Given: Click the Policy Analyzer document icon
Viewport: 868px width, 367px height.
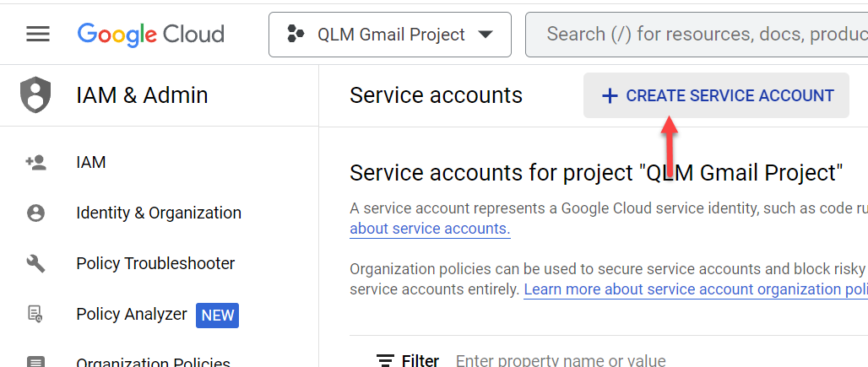Looking at the screenshot, I should [36, 314].
